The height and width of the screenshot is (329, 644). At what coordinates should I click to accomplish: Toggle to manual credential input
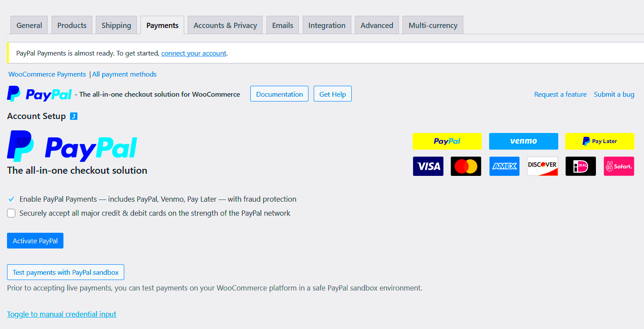[x=62, y=314]
